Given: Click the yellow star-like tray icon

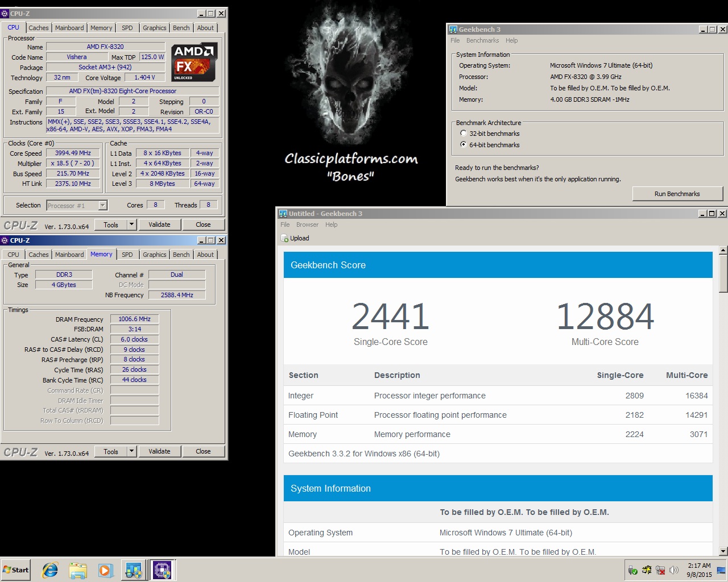Looking at the screenshot, I should pos(647,570).
